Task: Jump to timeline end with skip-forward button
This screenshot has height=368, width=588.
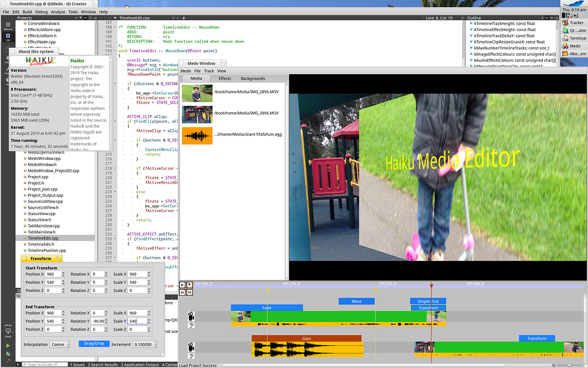Action: [189, 292]
